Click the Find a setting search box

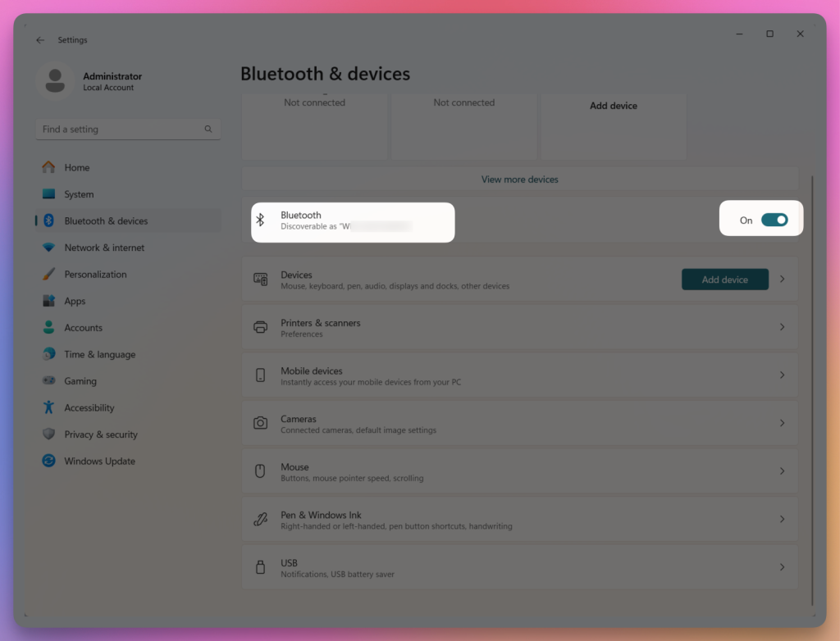pyautogui.click(x=128, y=129)
